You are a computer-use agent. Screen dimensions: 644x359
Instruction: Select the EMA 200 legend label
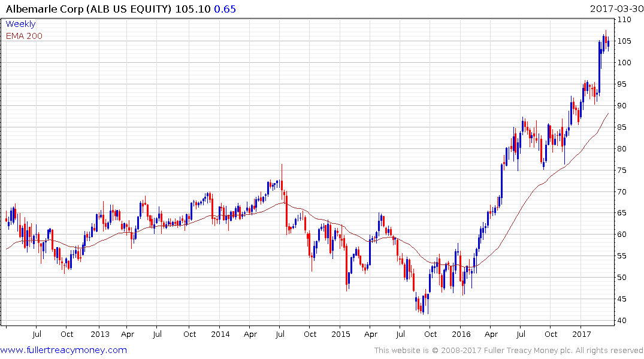24,36
